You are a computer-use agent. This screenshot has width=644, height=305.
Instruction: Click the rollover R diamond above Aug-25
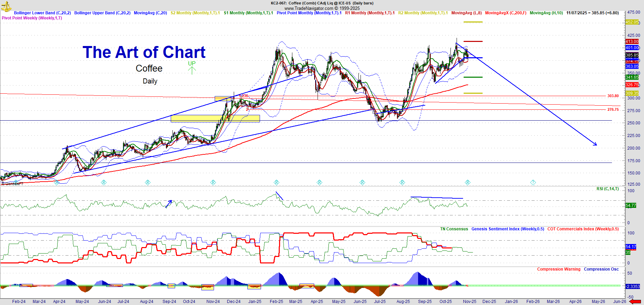(x=402, y=183)
